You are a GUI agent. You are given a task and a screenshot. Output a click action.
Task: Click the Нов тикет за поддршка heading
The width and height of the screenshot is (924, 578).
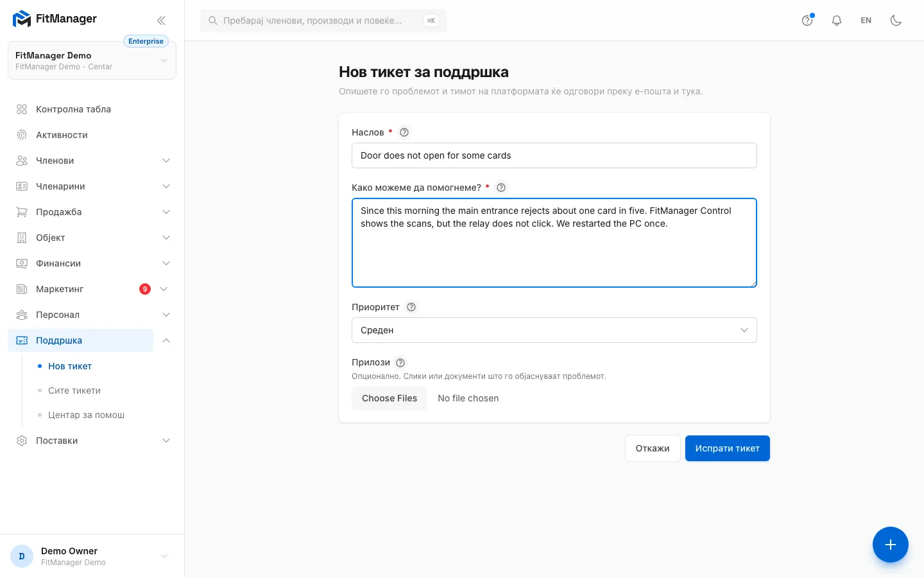click(424, 72)
